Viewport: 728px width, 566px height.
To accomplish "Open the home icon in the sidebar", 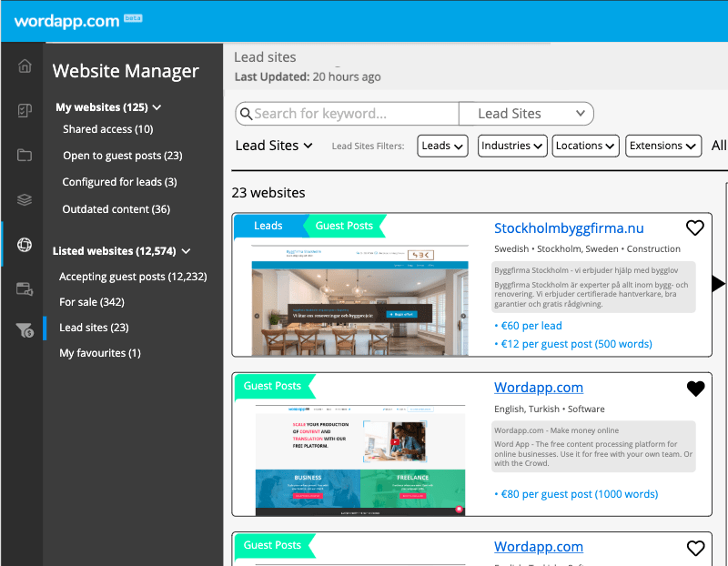I will coord(25,66).
